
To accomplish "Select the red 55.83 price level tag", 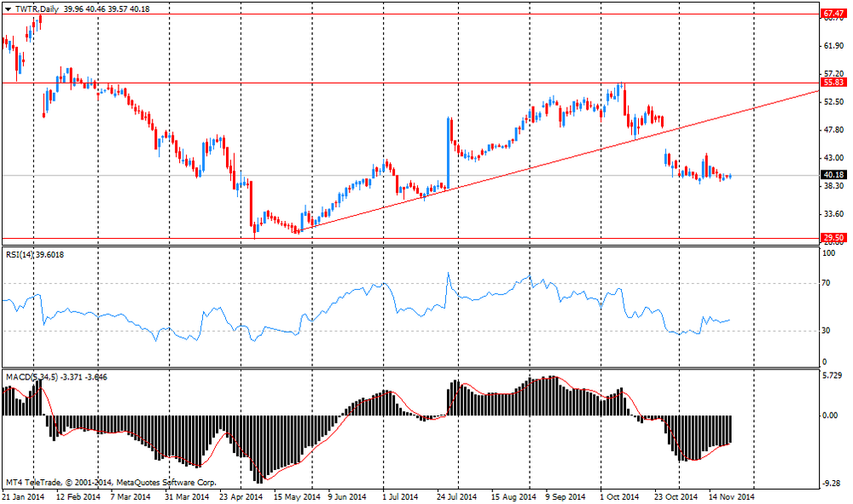I will tap(833, 83).
